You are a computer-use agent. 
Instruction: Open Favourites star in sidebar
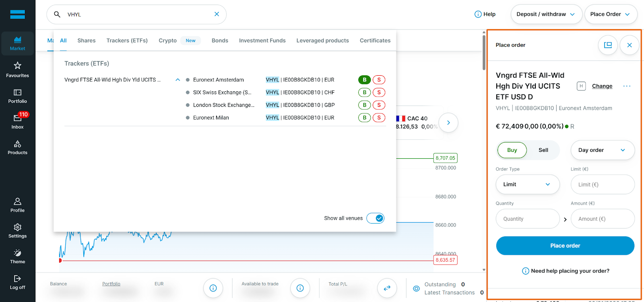point(17,70)
